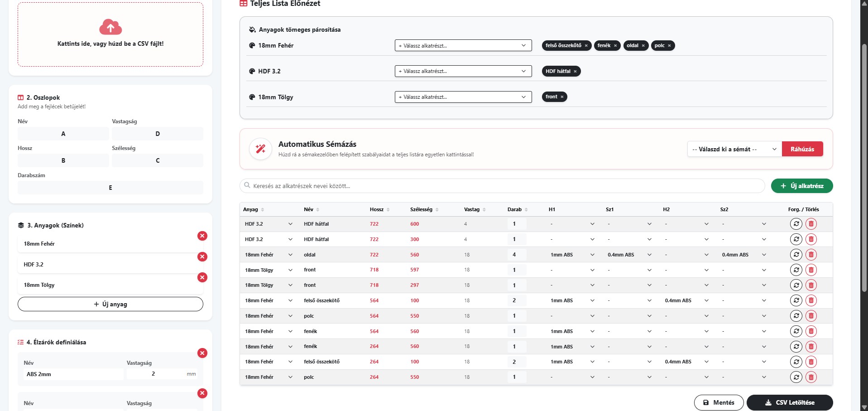The height and width of the screenshot is (411, 868).
Task: Remove the 'front' tag from 18mm Tölgy
Action: tap(562, 97)
